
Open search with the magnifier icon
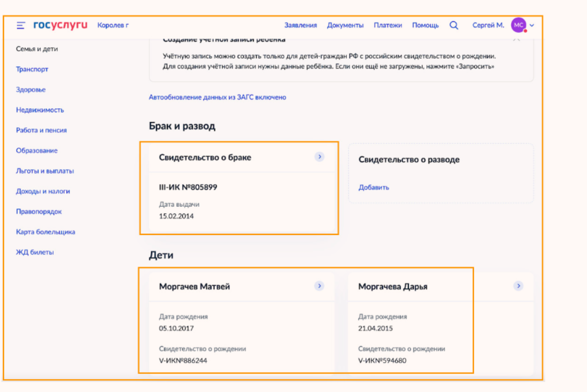[x=454, y=25]
